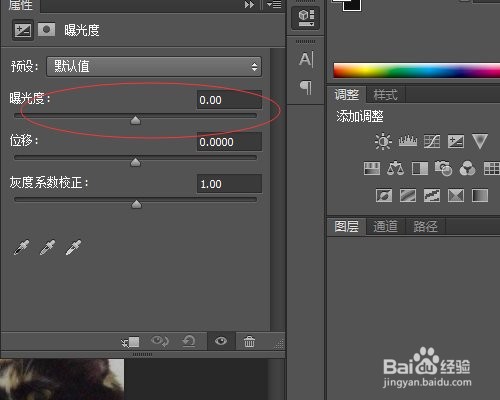Toggle layer visibility eye icon
This screenshot has height=400, width=500.
pos(221,341)
